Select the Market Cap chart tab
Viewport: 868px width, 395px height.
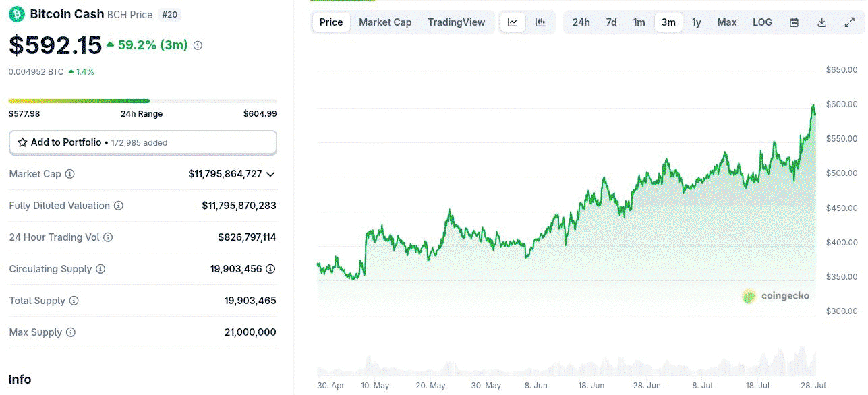pos(385,22)
